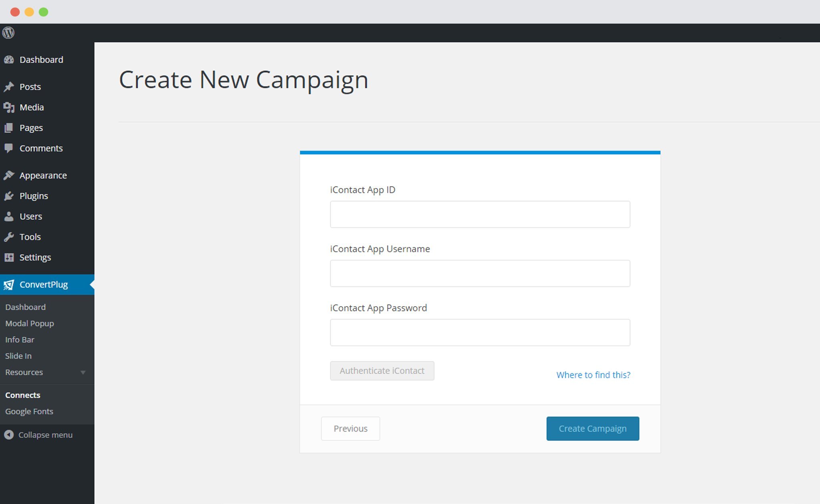
Task: Click the Previous navigation button
Action: (350, 428)
